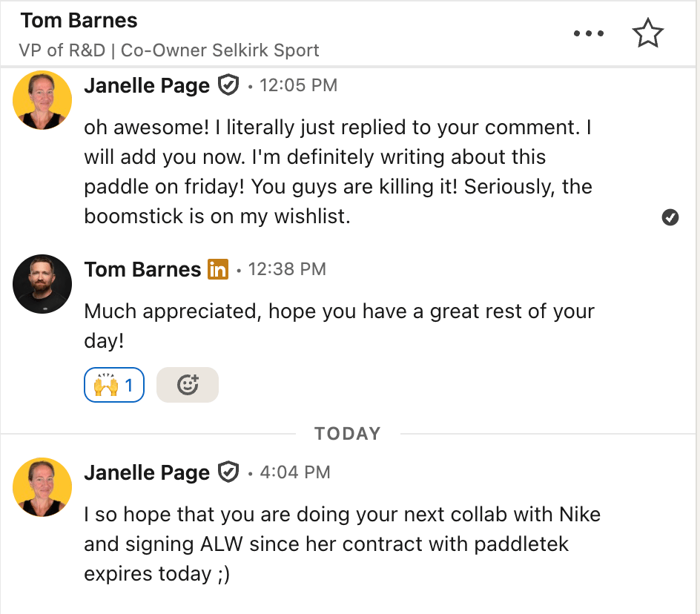Click the "Much appreciated" message text

click(x=339, y=311)
